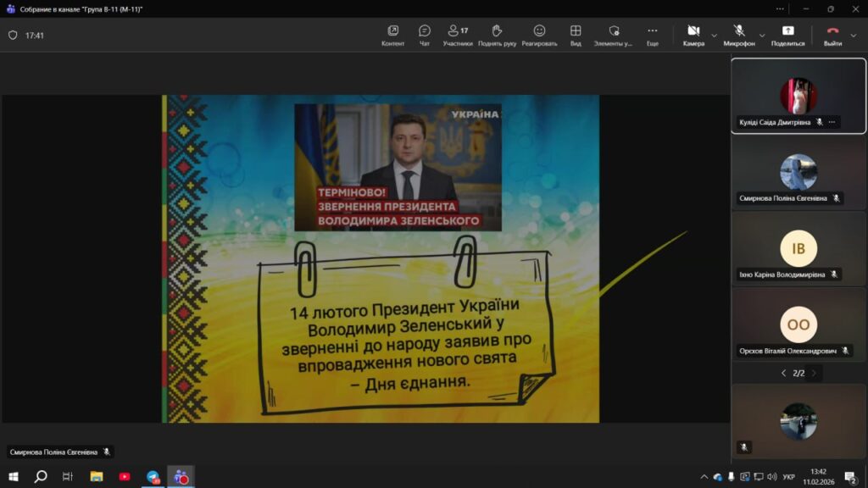Expand camera options arrow beside Камера
Screen dimensions: 868x488
[715, 36]
